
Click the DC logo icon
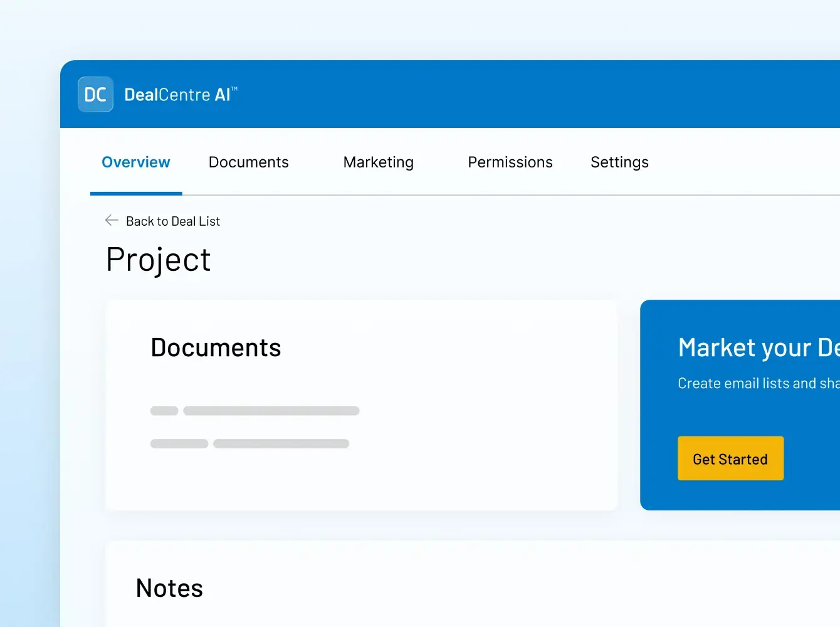(x=95, y=95)
